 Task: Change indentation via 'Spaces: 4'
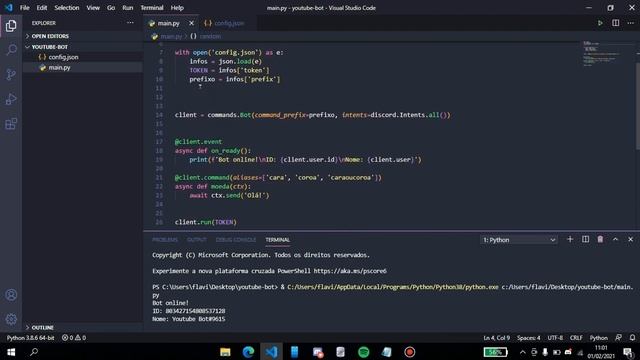(529, 338)
